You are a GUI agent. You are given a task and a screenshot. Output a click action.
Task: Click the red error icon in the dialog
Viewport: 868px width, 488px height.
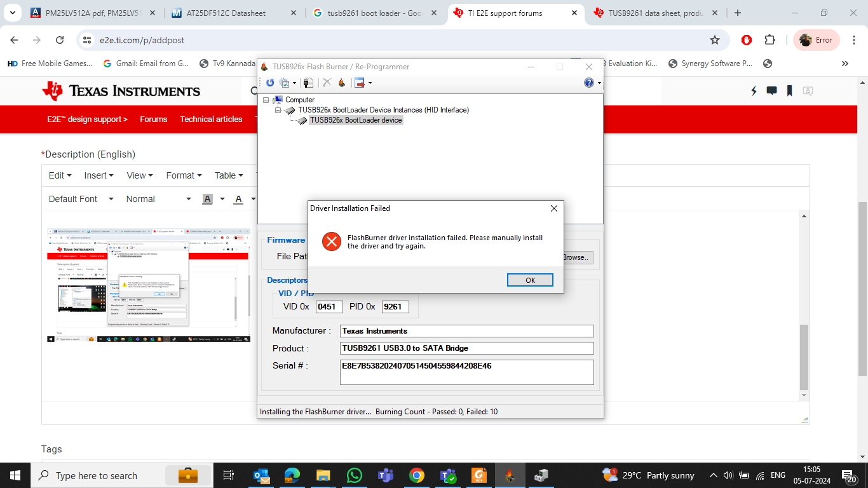(x=332, y=241)
